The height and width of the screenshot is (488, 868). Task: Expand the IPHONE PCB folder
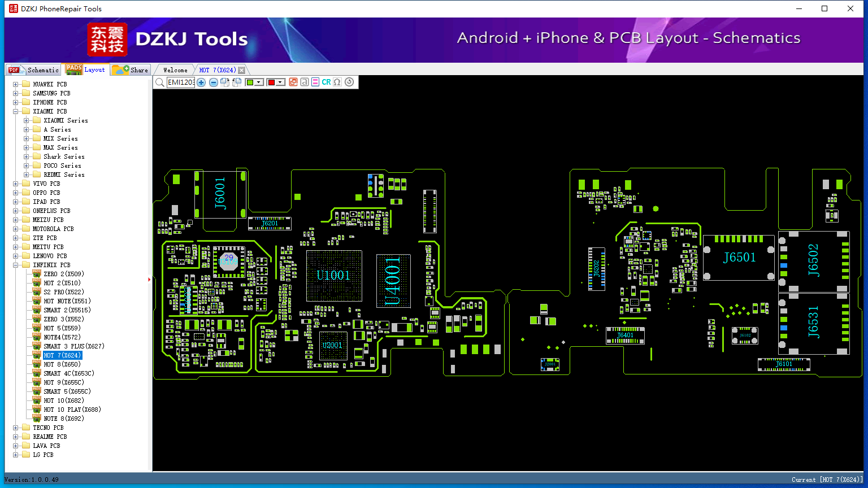[16, 102]
